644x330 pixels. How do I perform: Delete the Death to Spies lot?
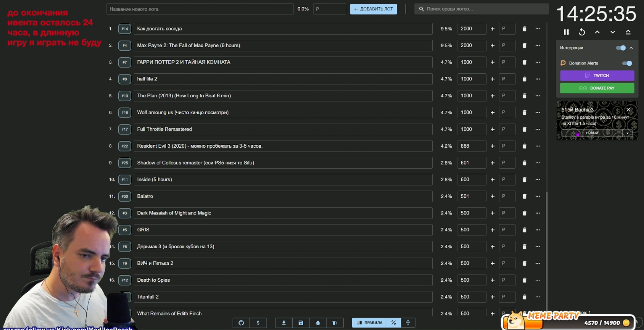(524, 280)
